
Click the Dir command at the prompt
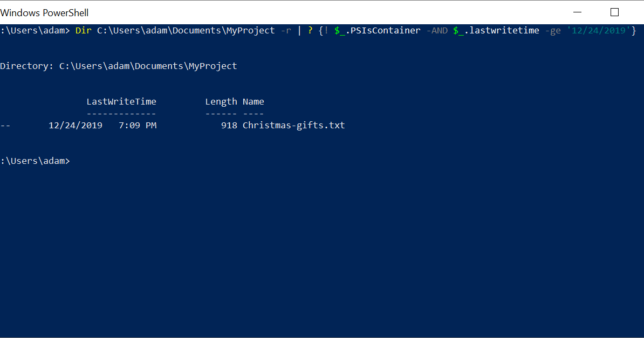pyautogui.click(x=84, y=30)
